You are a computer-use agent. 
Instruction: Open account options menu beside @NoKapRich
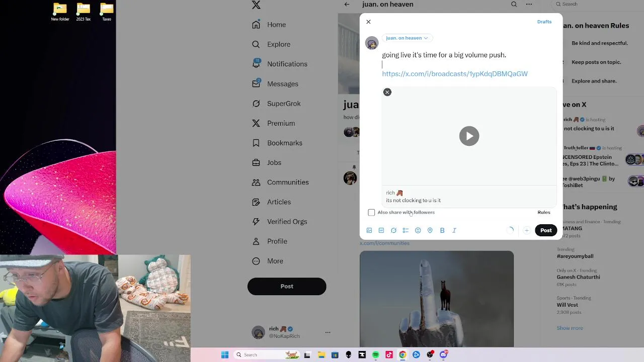coord(328,332)
